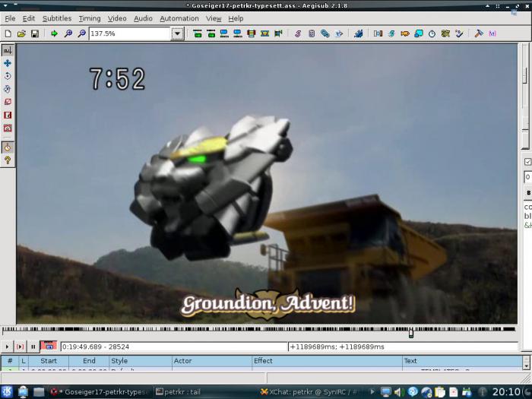532x399 pixels.
Task: Open the KDE application launcher menu
Action: pos(7,392)
